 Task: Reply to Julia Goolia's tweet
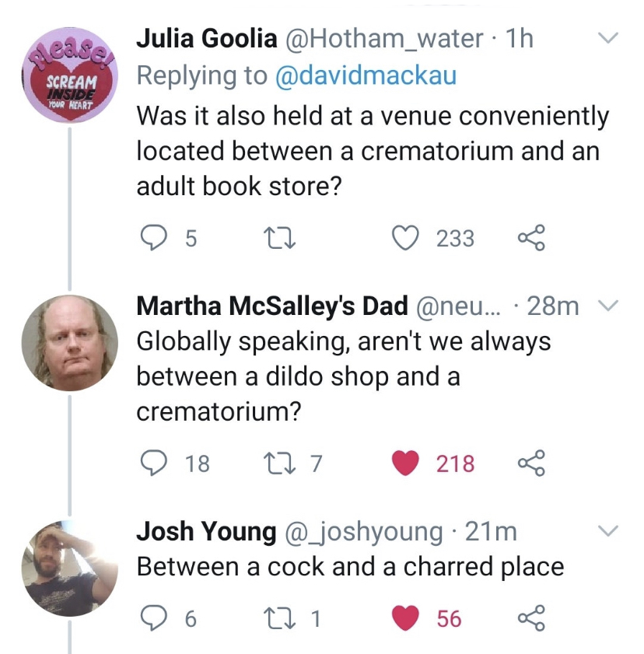154,238
